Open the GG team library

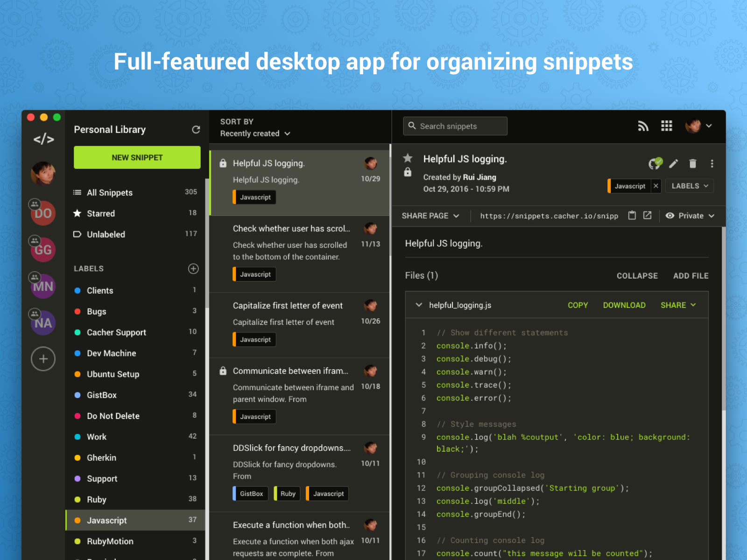click(x=43, y=250)
